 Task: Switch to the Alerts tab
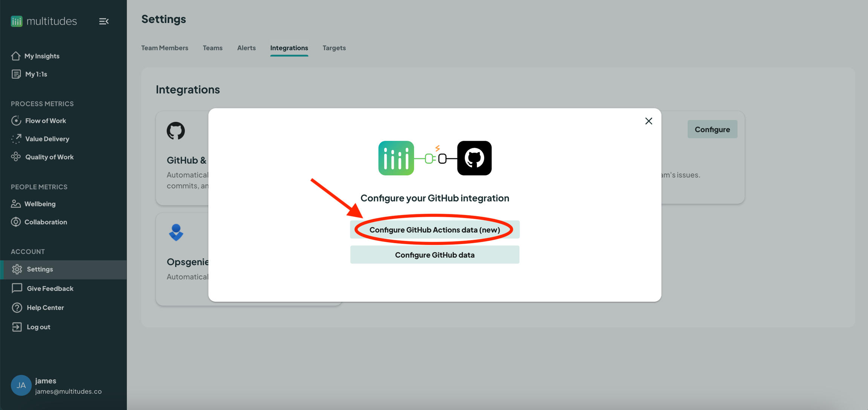(x=246, y=48)
